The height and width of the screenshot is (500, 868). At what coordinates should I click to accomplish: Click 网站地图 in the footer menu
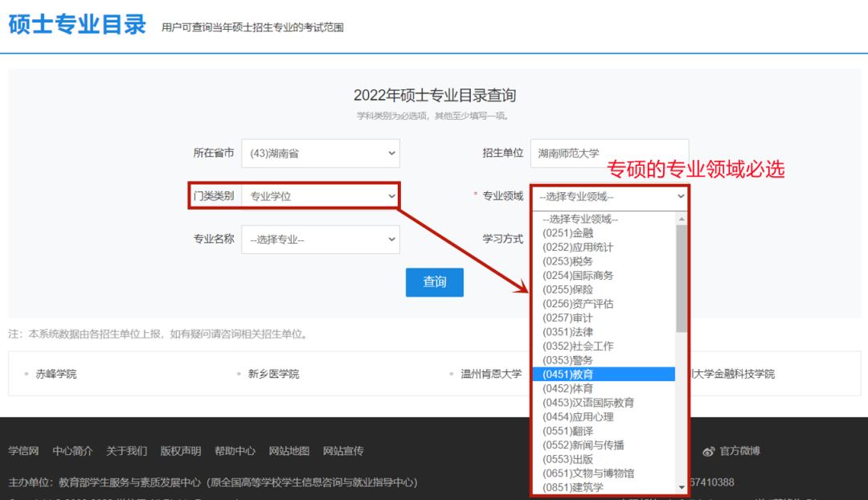(x=289, y=451)
